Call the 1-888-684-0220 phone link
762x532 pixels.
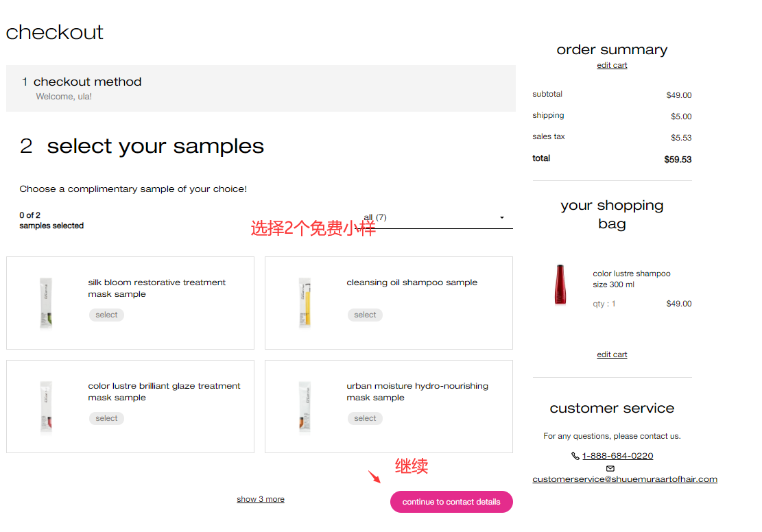pos(617,456)
